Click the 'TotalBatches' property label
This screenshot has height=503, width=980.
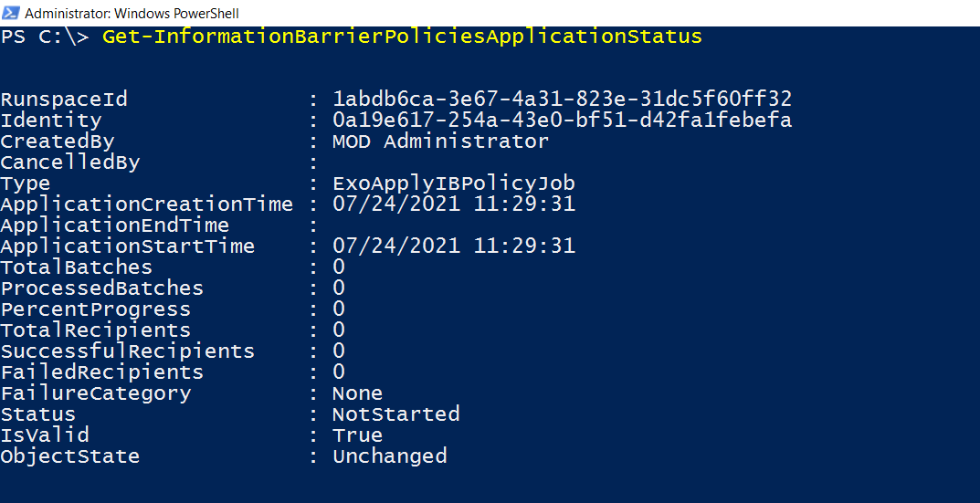pos(76,267)
